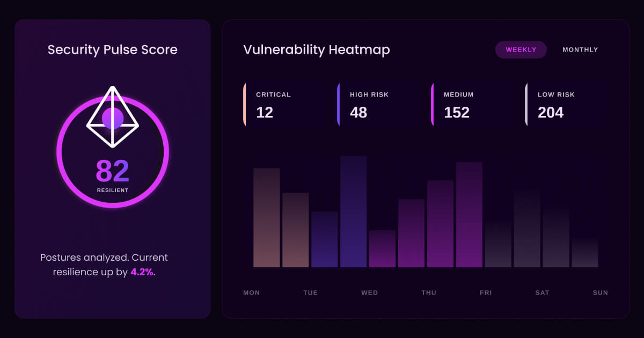Viewport: 644px width, 338px height.
Task: Open the LOW RISK 204 stat card
Action: pyautogui.click(x=566, y=105)
